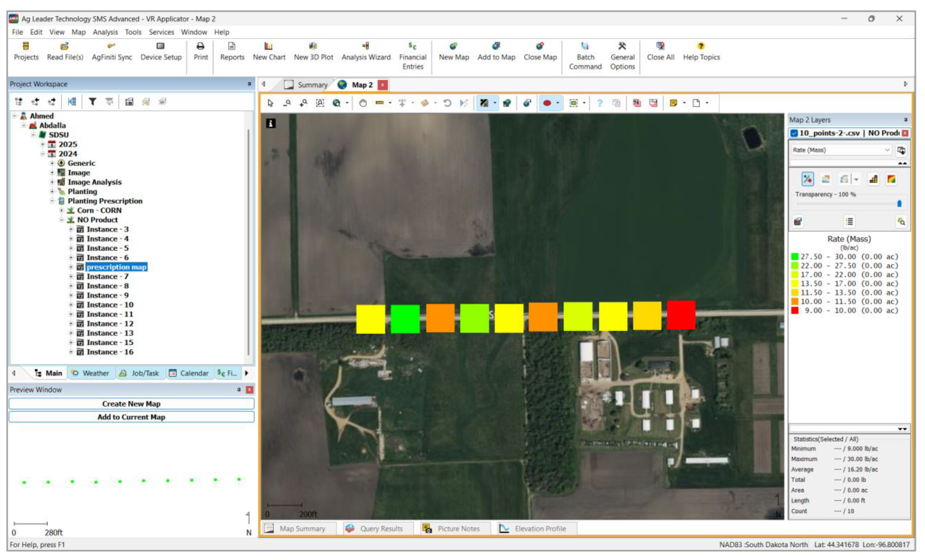Click the filter funnel icon in workspace
Viewport: 925px width, 560px height.
[x=92, y=102]
